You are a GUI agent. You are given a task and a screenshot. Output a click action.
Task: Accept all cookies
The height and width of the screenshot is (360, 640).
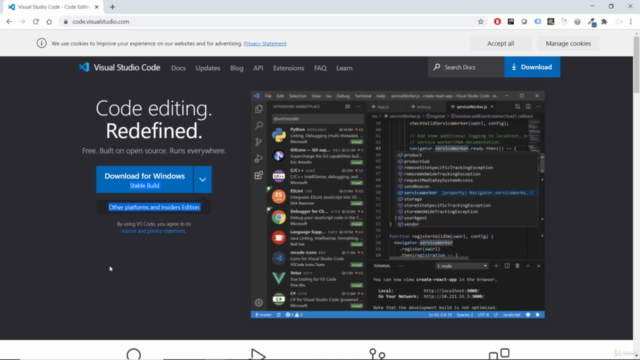(x=501, y=43)
